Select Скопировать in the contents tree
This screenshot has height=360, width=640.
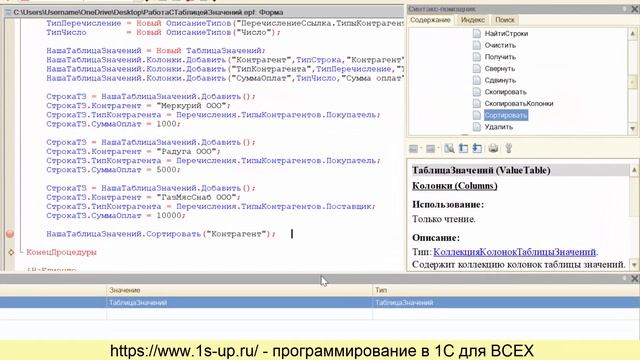(505, 92)
